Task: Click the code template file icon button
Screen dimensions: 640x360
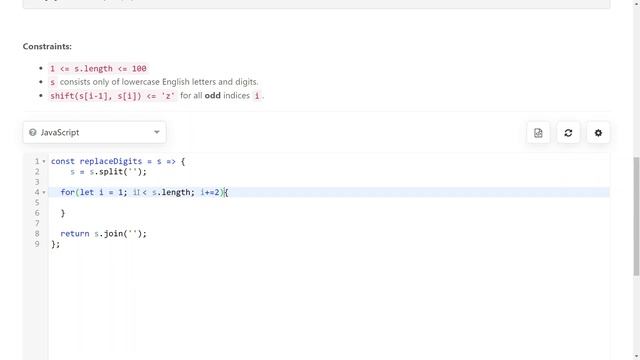Action: click(538, 133)
